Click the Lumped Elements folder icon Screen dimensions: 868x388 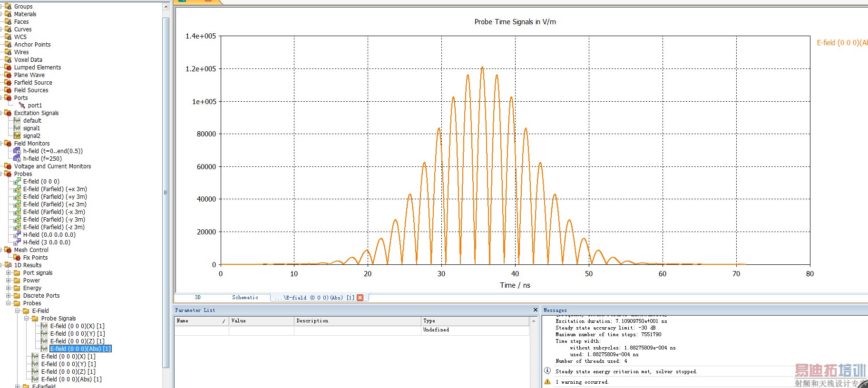(8, 67)
